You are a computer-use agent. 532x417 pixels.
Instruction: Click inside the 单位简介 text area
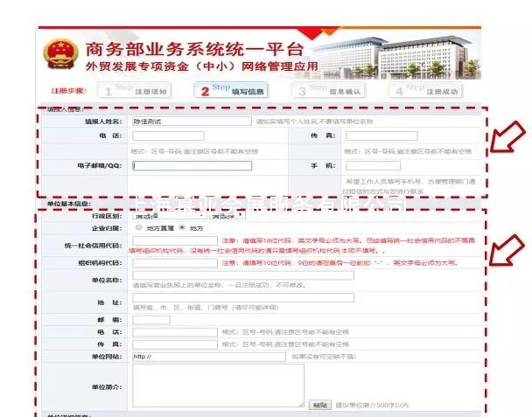tap(218, 385)
